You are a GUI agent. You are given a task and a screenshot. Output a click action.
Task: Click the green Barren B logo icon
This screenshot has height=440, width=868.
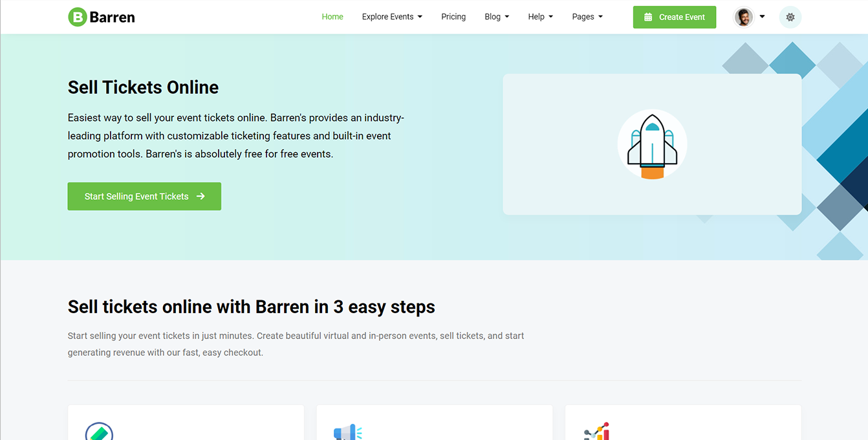(77, 17)
